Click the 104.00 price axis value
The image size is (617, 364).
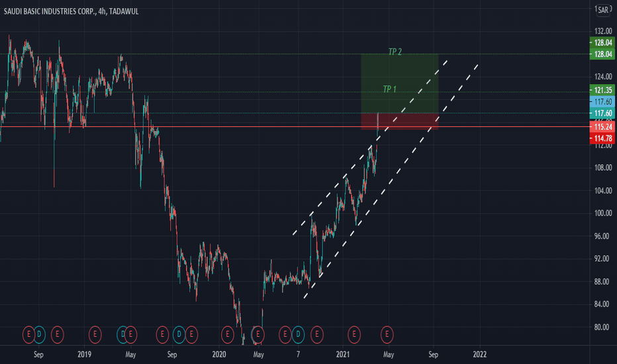click(603, 191)
